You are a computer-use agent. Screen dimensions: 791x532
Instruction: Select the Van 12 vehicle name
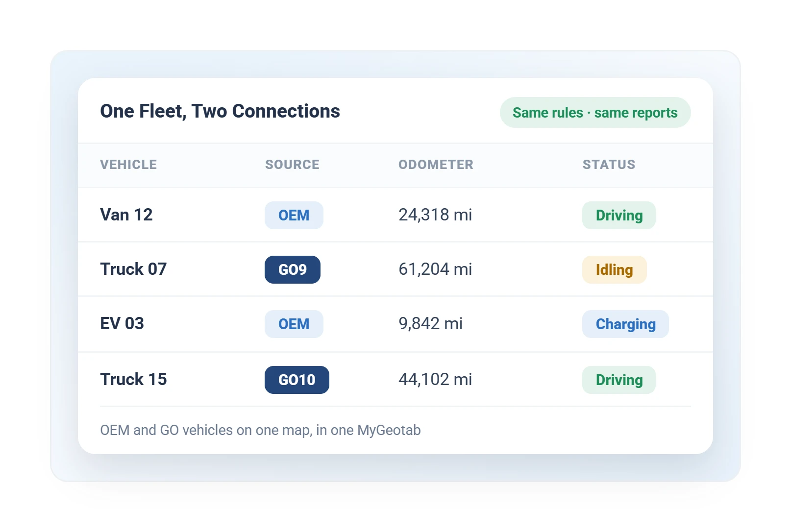click(126, 215)
